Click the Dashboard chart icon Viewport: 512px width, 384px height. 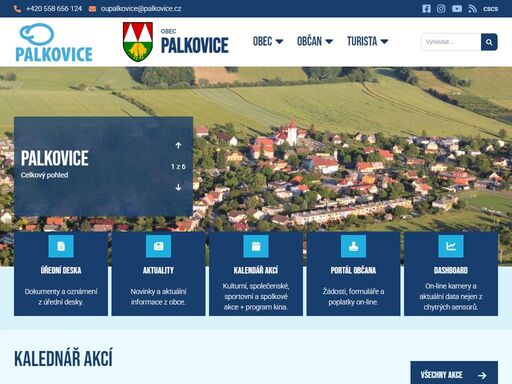451,246
